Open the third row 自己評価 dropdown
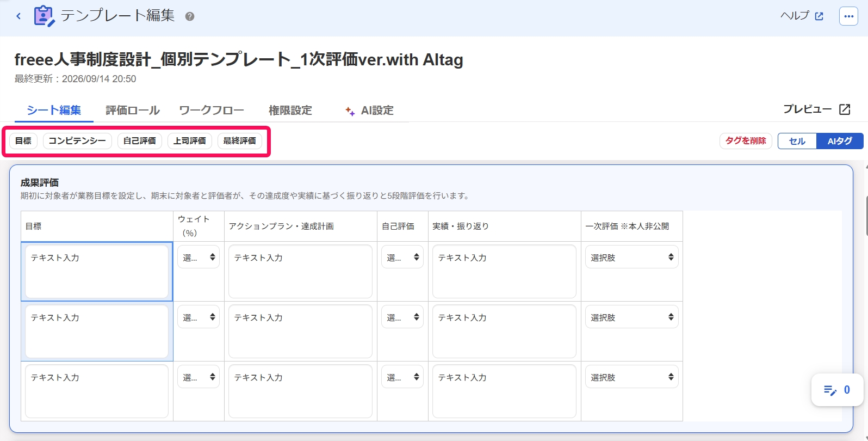Viewport: 868px width, 441px height. [x=402, y=377]
